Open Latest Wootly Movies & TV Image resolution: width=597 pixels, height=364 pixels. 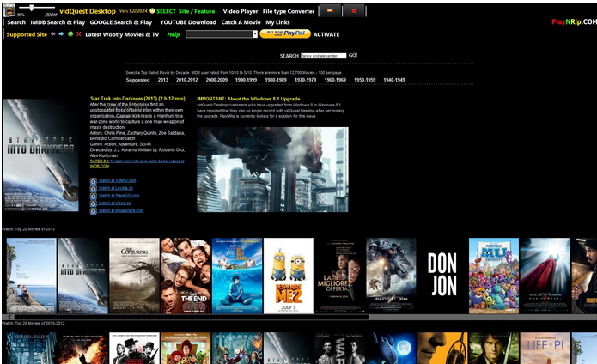[x=122, y=34]
